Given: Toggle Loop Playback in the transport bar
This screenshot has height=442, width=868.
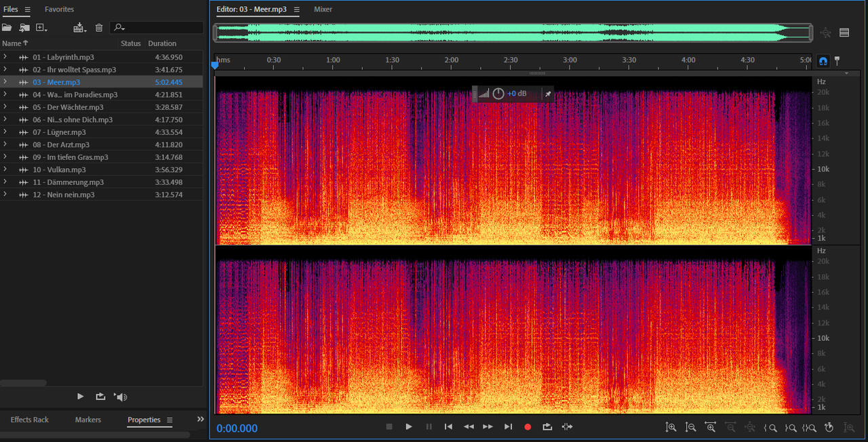Looking at the screenshot, I should tap(547, 426).
